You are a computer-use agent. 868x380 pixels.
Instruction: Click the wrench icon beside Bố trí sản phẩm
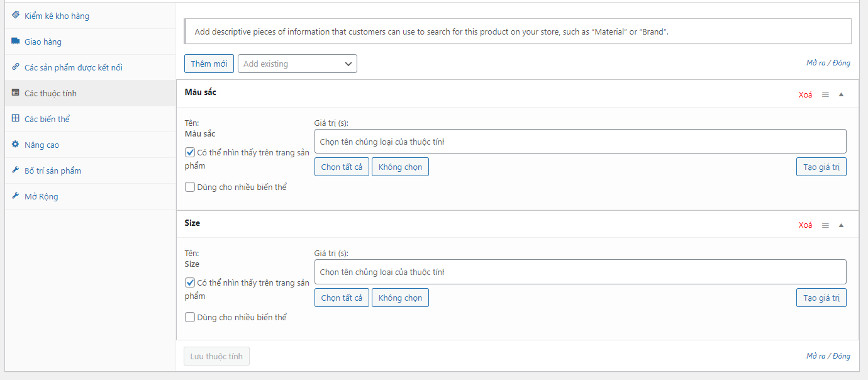point(16,170)
